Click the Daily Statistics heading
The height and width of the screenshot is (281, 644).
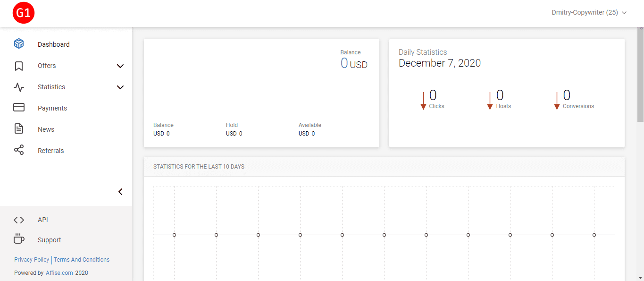point(423,52)
